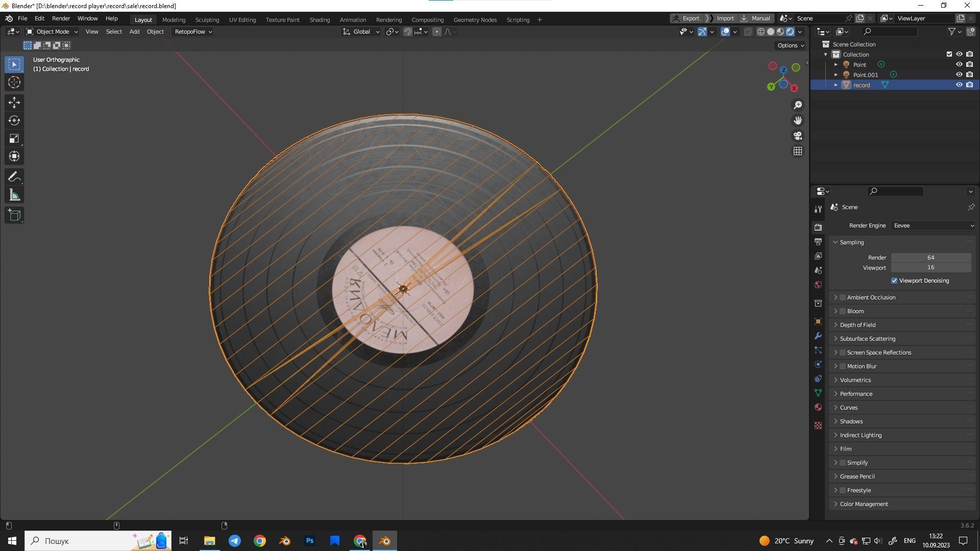980x551 pixels.
Task: Click the Manual button
Action: (756, 18)
